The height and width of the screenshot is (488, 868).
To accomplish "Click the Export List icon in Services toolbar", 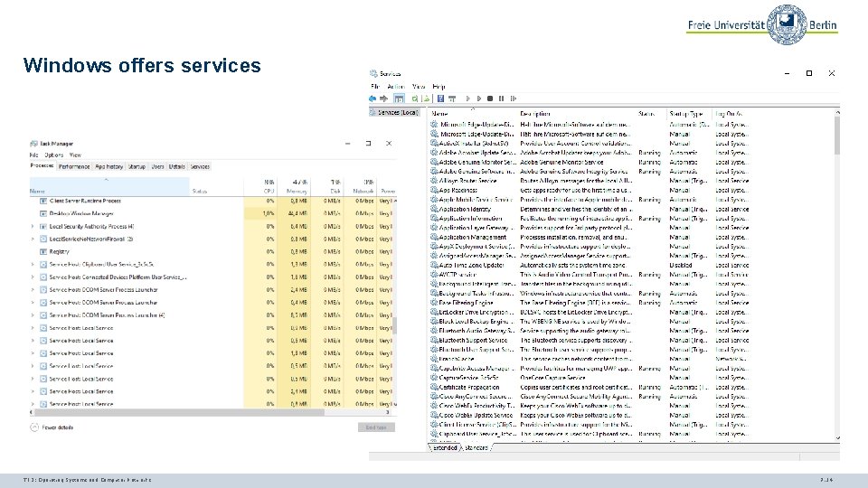I will 426,99.
